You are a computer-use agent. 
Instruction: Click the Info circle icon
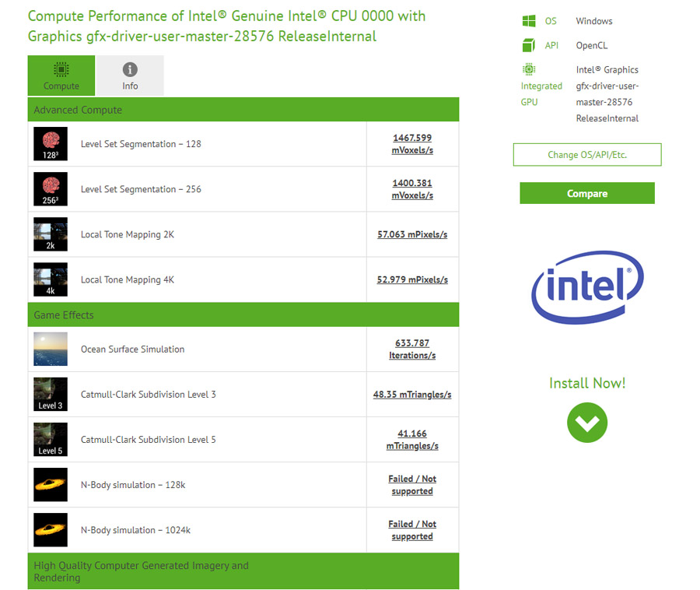point(130,70)
